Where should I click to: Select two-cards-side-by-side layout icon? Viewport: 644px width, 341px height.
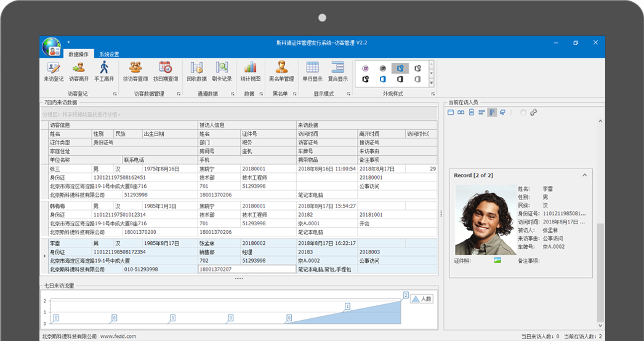click(x=461, y=112)
